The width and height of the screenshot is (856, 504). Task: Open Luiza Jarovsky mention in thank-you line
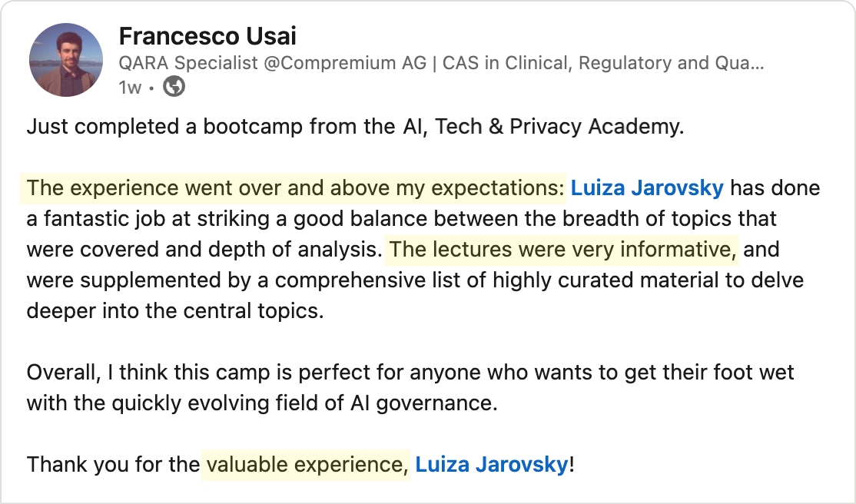491,464
